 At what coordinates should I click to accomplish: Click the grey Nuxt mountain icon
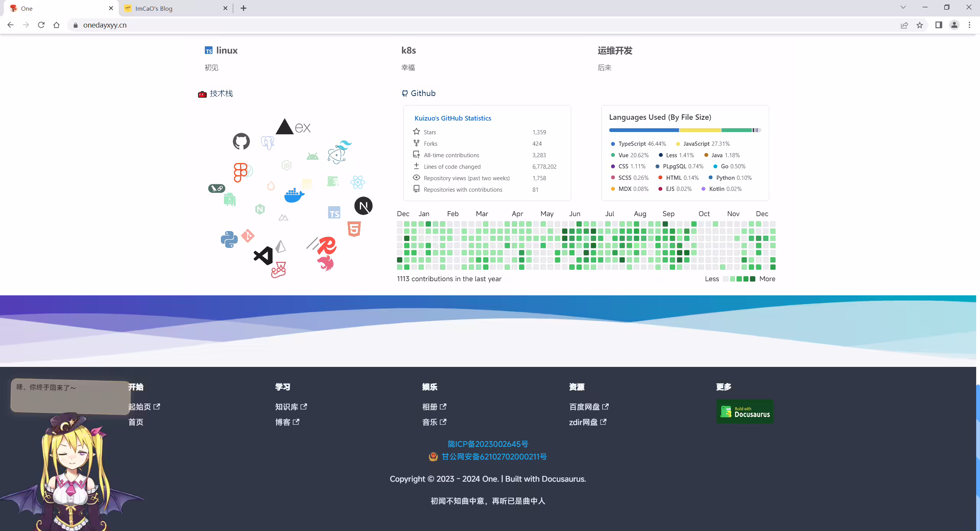coord(283,218)
